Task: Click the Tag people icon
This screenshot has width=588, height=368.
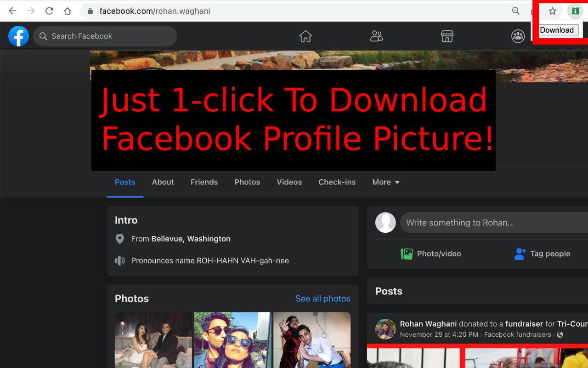Action: pyautogui.click(x=520, y=253)
